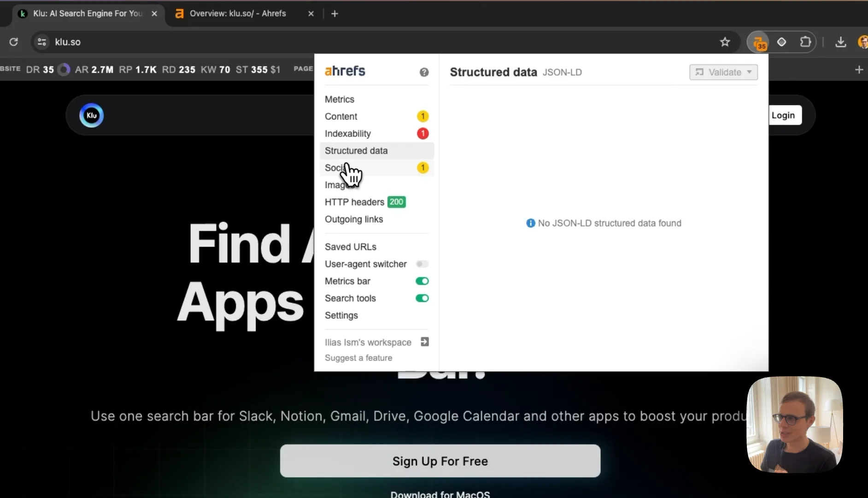Open site information icon beside klu.so
This screenshot has height=498, width=868.
tap(42, 42)
